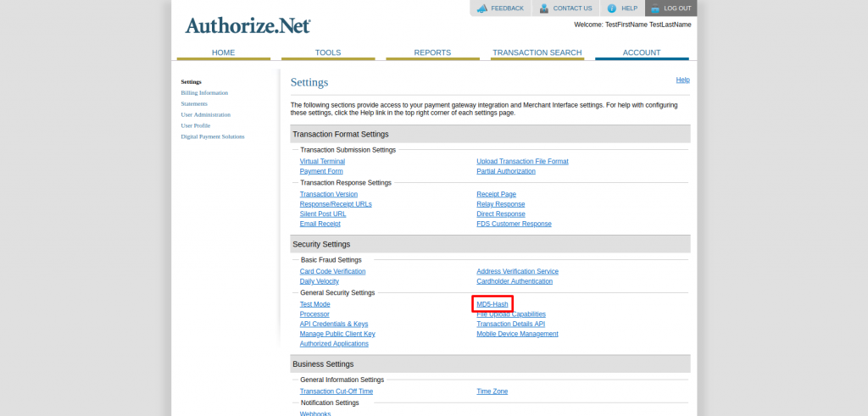The image size is (868, 416).
Task: Open the Relay Response link
Action: click(501, 204)
